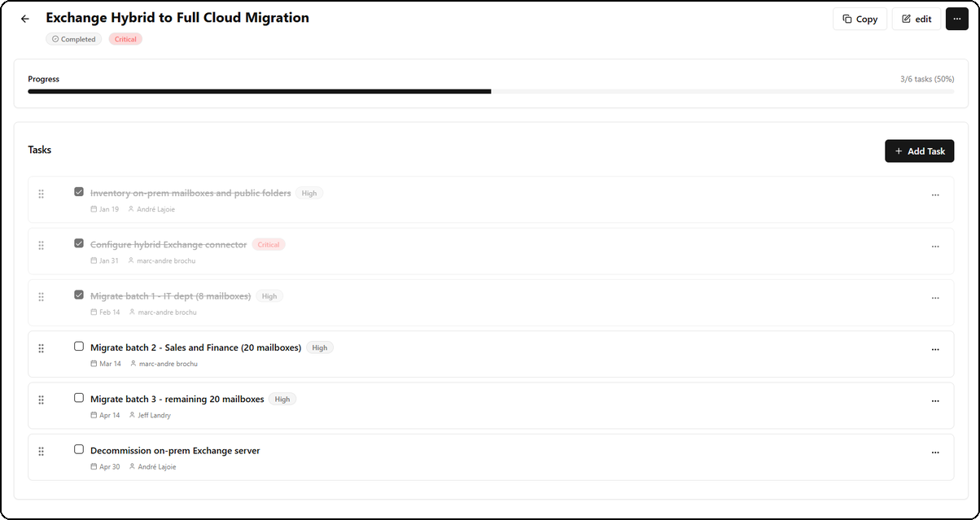This screenshot has height=520, width=980.
Task: Click the Copy button
Action: (860, 19)
